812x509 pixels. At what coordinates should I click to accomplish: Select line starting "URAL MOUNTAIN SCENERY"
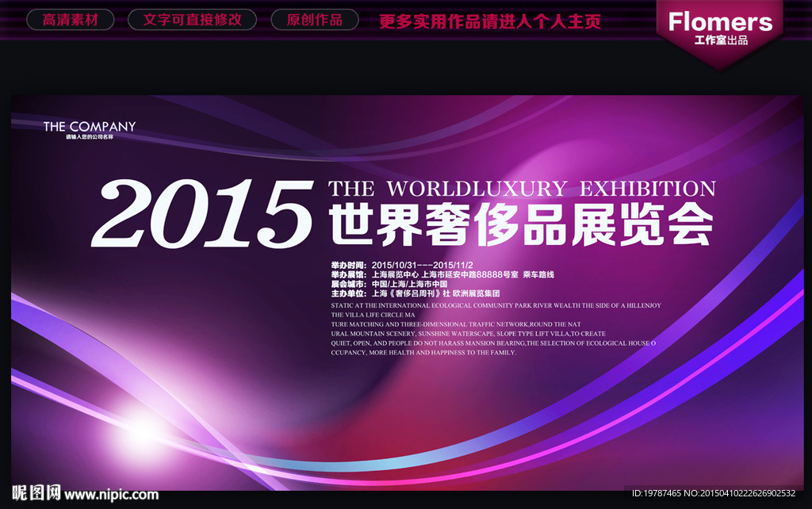pyautogui.click(x=468, y=334)
